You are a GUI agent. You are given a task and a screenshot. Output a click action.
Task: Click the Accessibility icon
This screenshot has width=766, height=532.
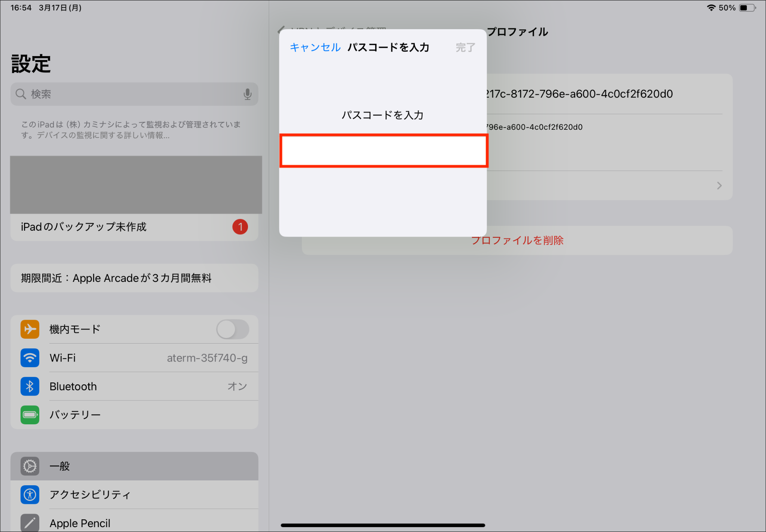pyautogui.click(x=30, y=495)
